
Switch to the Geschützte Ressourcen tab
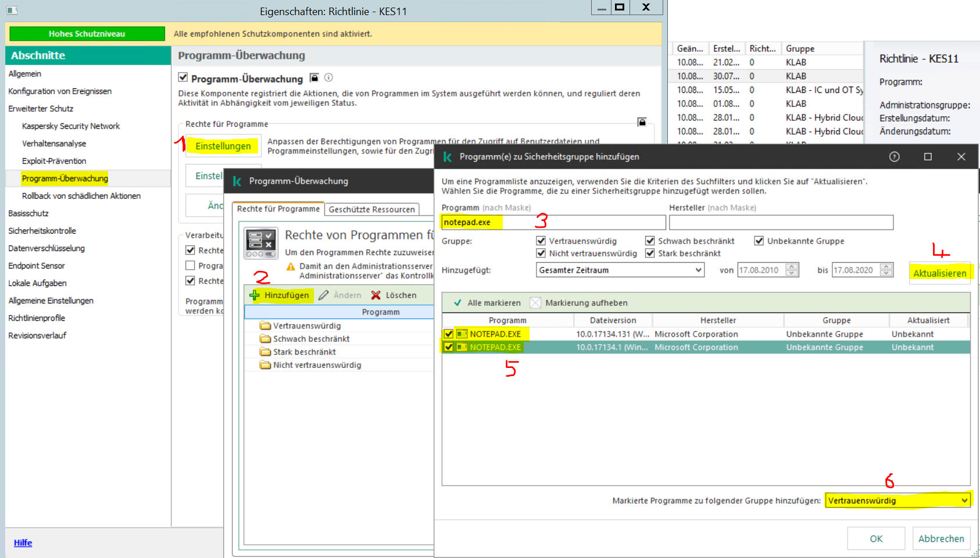371,209
